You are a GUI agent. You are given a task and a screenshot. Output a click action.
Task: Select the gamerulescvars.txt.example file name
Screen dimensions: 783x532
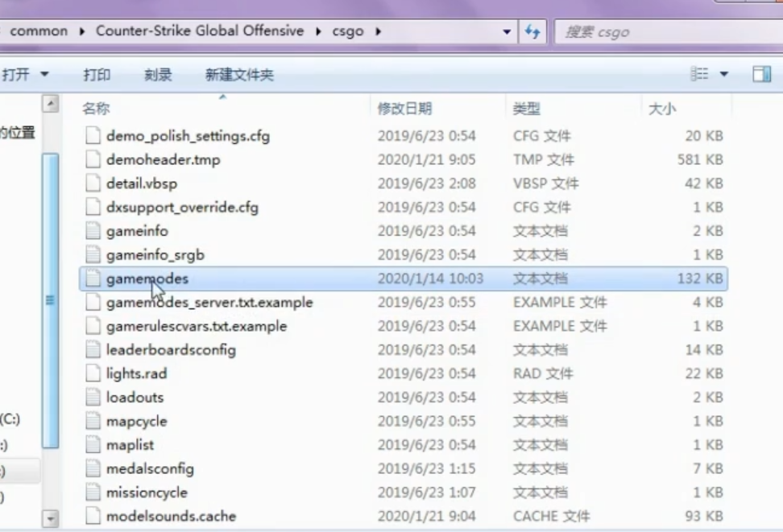click(x=197, y=327)
